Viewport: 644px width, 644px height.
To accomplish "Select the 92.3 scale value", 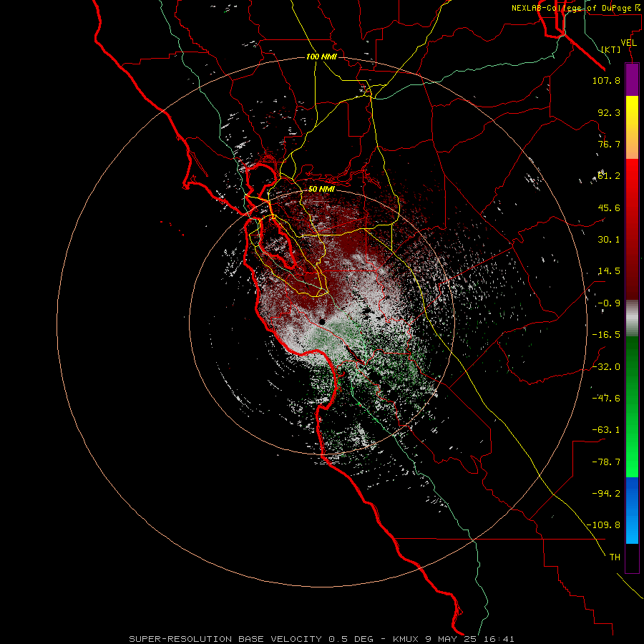I will (x=609, y=112).
